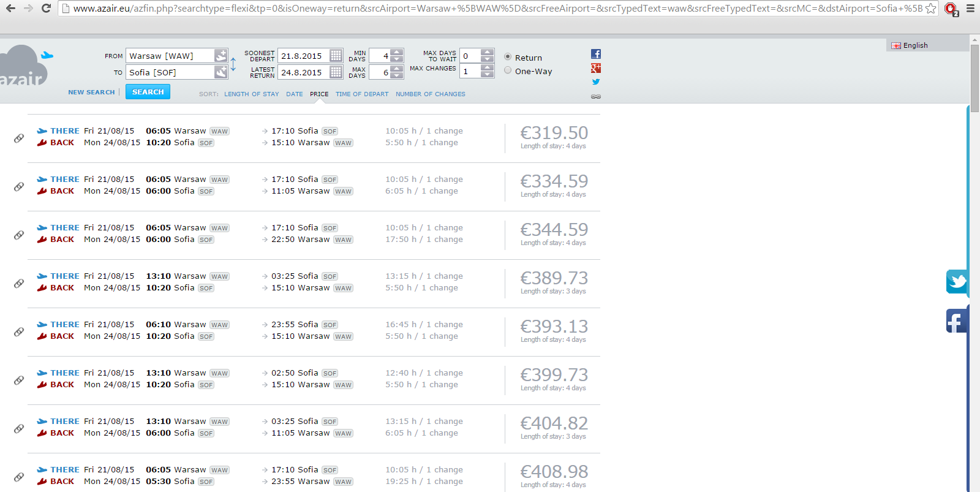Reload the page with the browser refresh button
This screenshot has height=492, width=980.
coord(46,9)
